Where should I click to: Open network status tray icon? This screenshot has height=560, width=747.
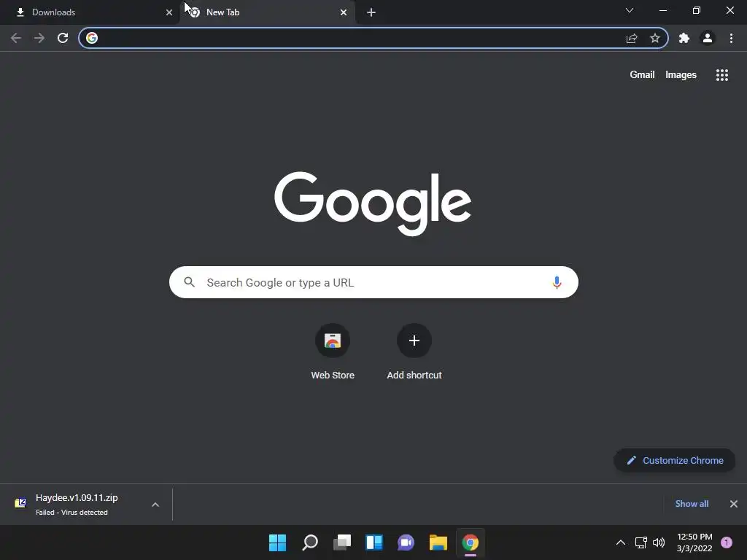[x=640, y=542]
